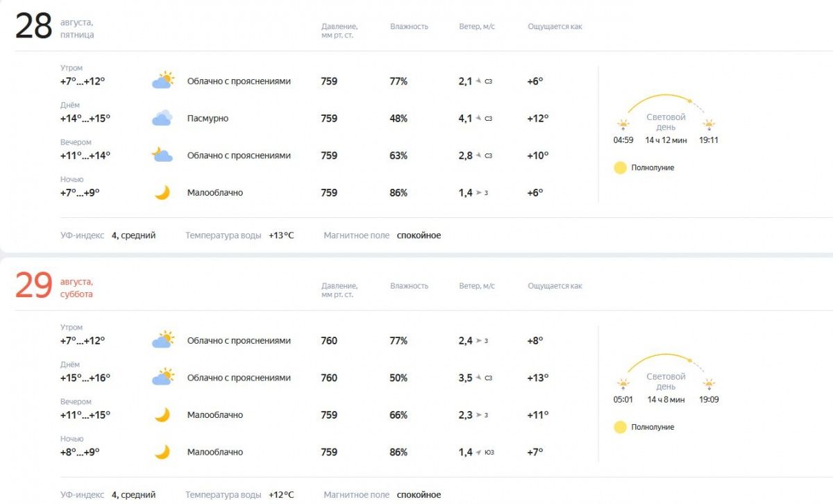Click the sunrise icon above 04:59
833x504 pixels.
[623, 126]
